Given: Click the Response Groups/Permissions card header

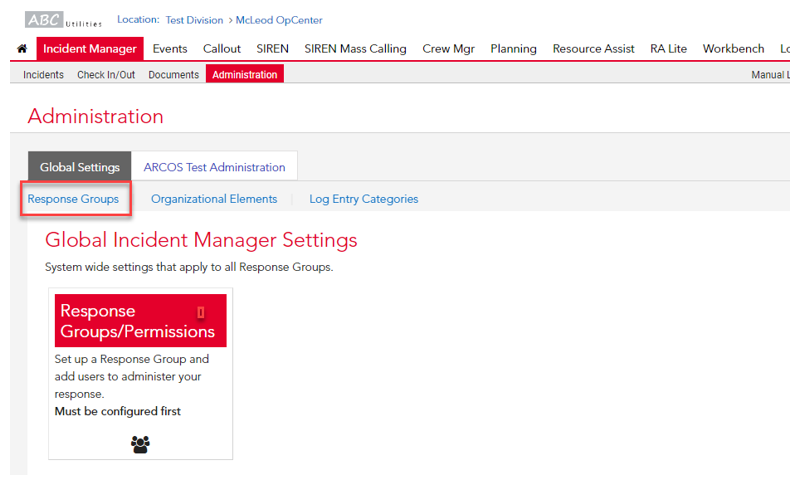Looking at the screenshot, I should [x=141, y=321].
